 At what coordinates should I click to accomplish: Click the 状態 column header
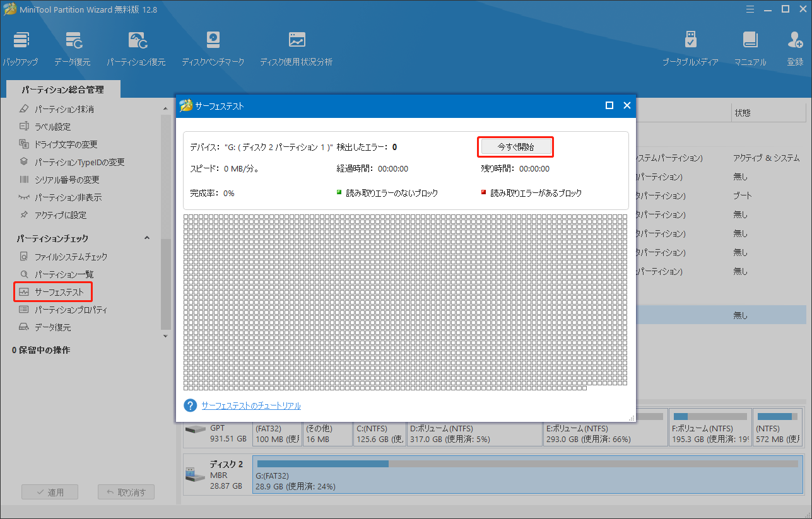(x=768, y=113)
